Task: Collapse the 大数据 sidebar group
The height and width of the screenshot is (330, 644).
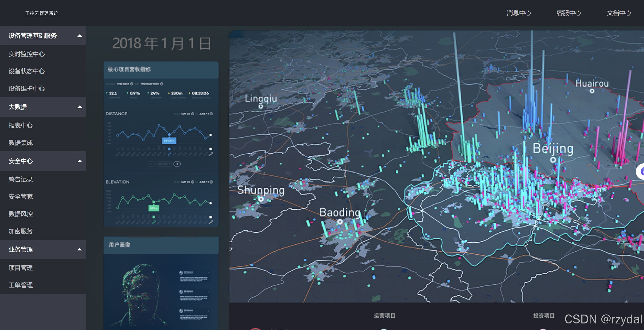Action: coord(80,107)
